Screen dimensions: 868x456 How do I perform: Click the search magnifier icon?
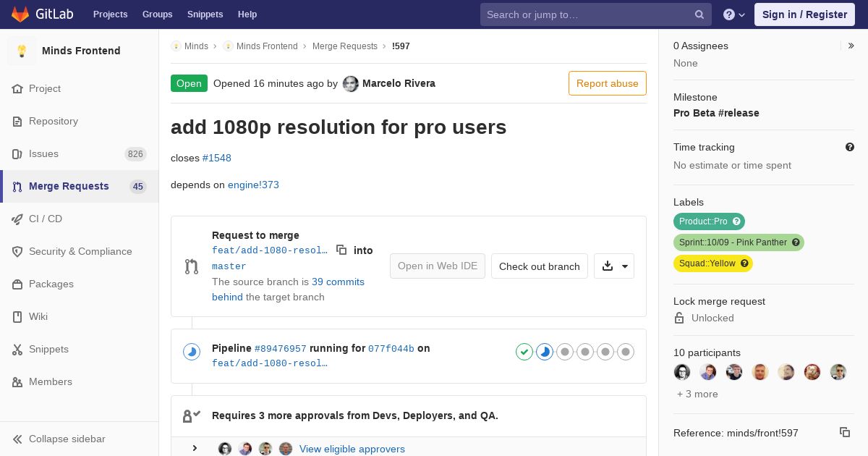point(699,14)
